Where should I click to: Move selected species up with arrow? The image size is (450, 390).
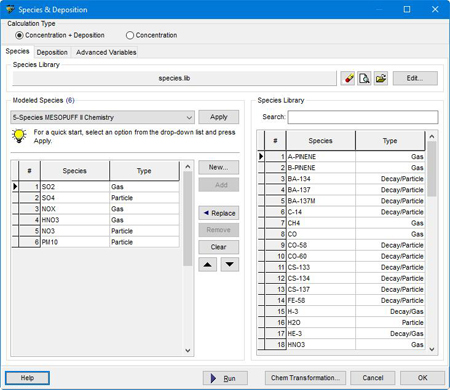[x=208, y=265]
